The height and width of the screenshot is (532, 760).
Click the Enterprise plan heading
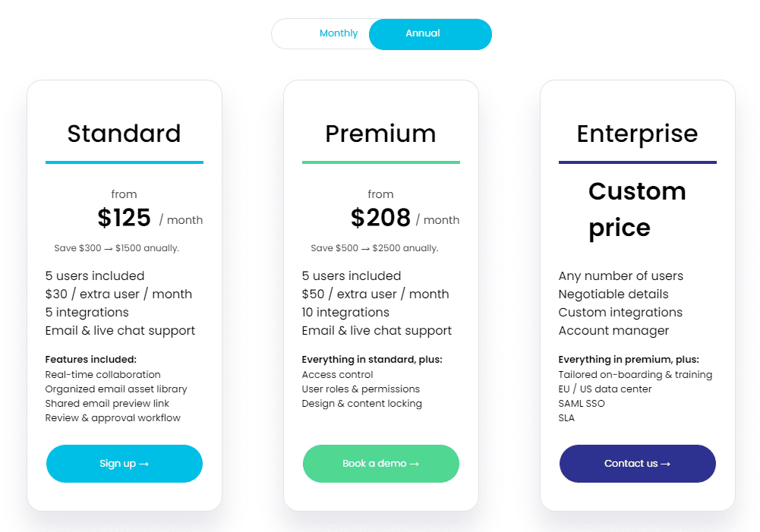pyautogui.click(x=637, y=134)
